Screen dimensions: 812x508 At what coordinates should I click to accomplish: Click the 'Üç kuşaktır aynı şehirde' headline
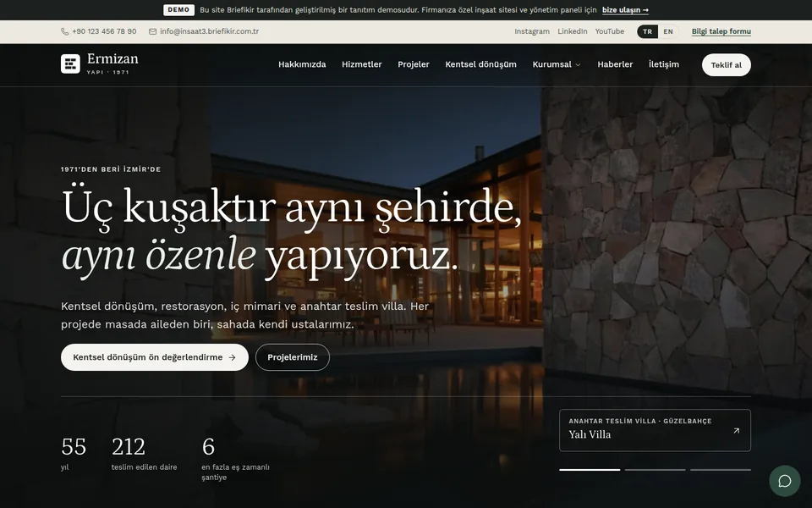291,208
